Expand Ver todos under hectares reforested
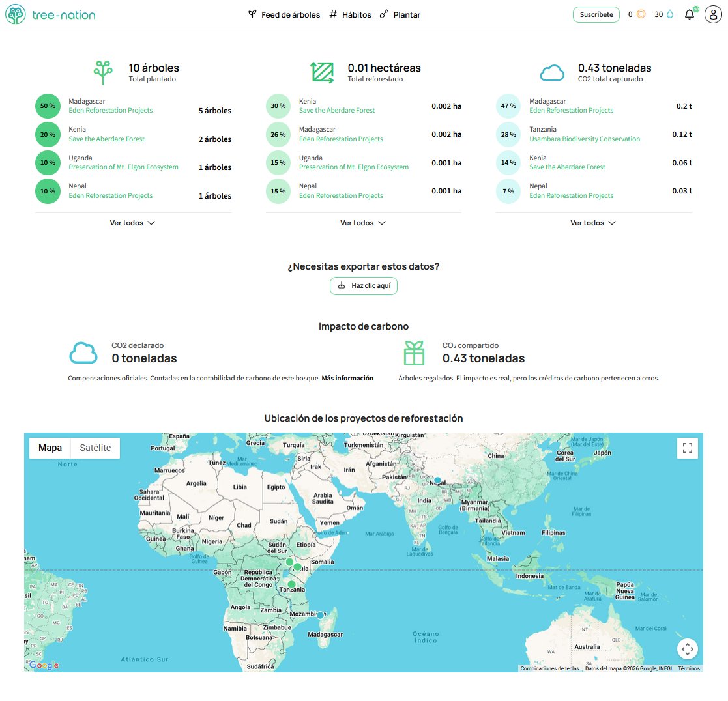 (362, 223)
